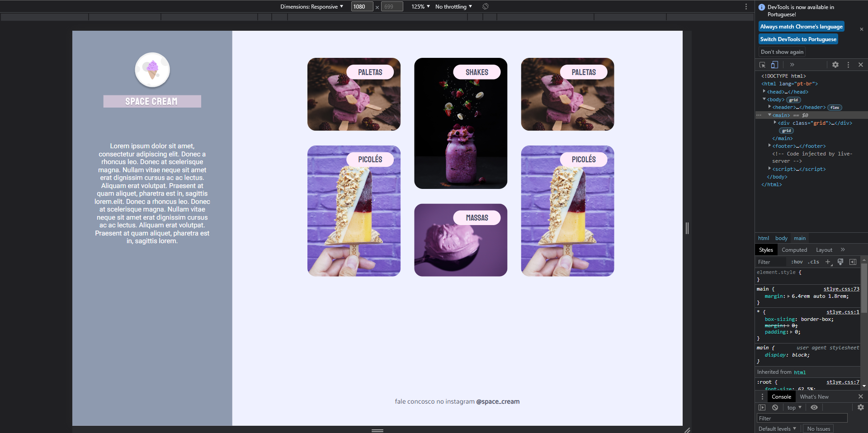This screenshot has height=433, width=868.
Task: Open the console drawer three-dot menu
Action: pos(762,396)
